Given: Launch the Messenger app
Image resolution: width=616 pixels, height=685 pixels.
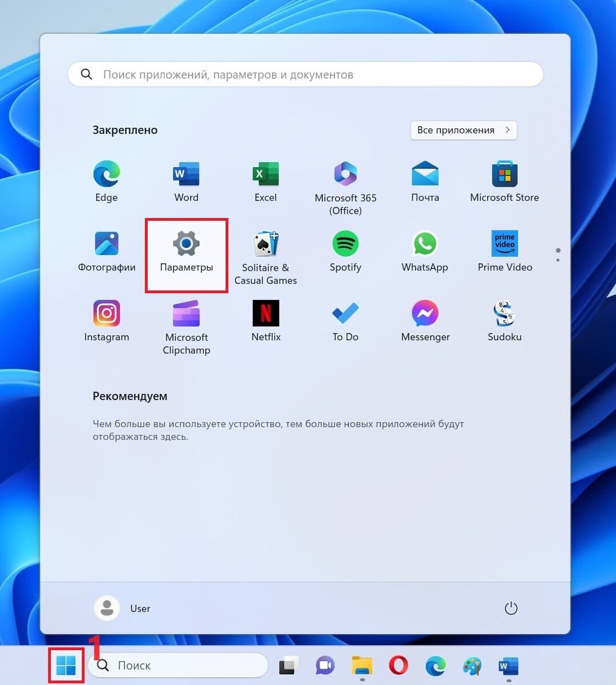Looking at the screenshot, I should coord(425,321).
